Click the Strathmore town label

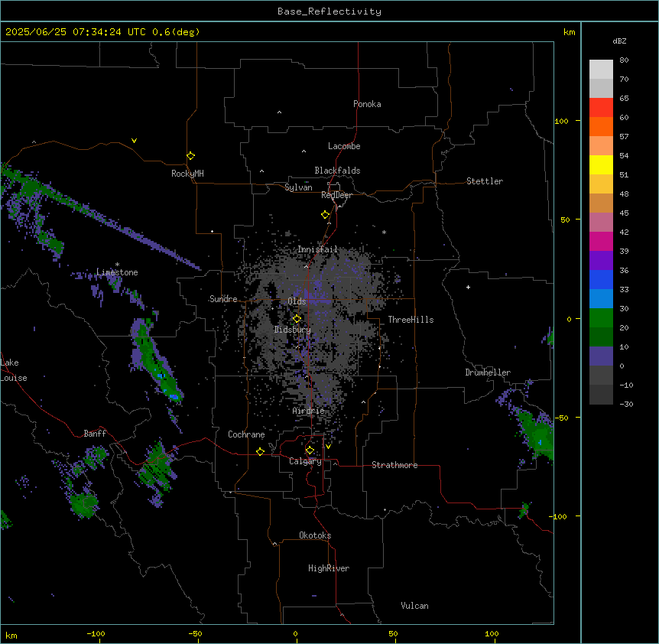(x=394, y=465)
